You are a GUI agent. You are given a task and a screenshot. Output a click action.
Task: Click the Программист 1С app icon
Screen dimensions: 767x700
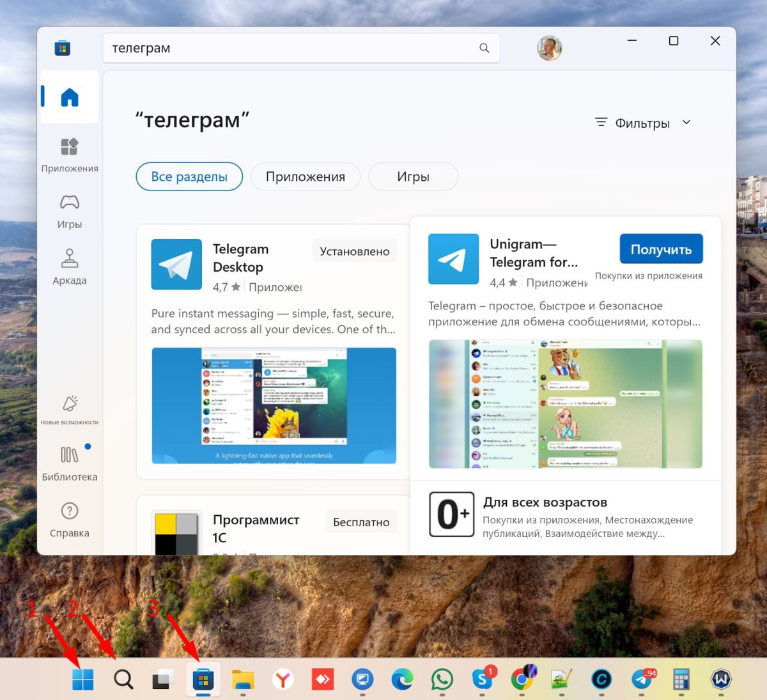pyautogui.click(x=176, y=533)
